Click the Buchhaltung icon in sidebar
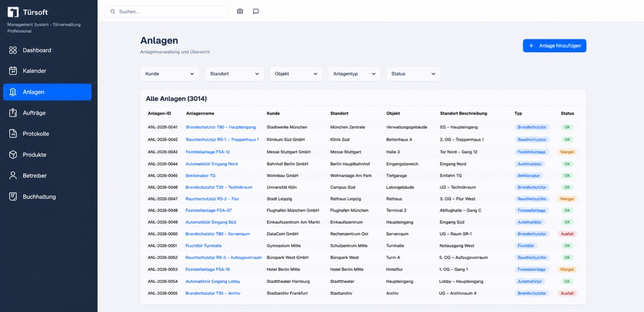Screen dimensions: 644x312 click(13, 196)
